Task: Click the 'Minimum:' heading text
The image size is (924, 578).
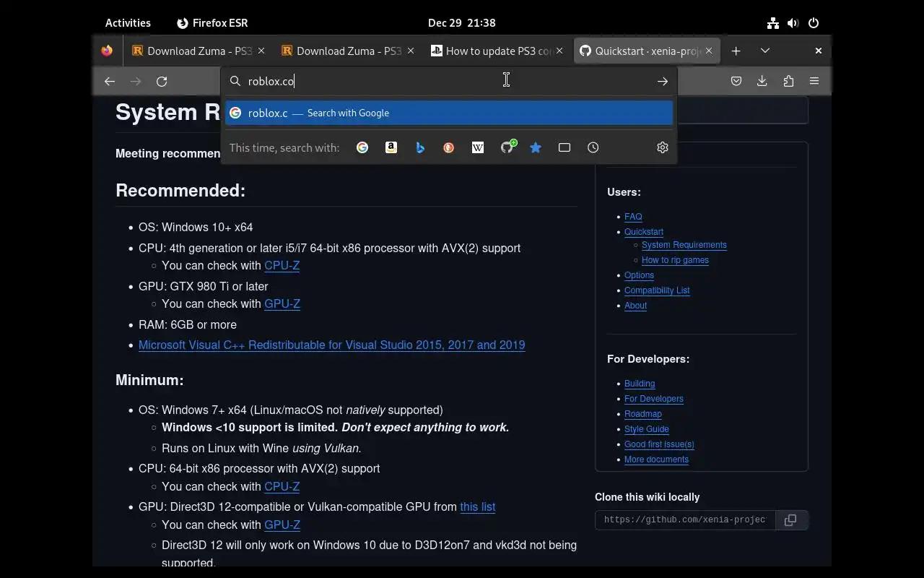Action: tap(149, 380)
